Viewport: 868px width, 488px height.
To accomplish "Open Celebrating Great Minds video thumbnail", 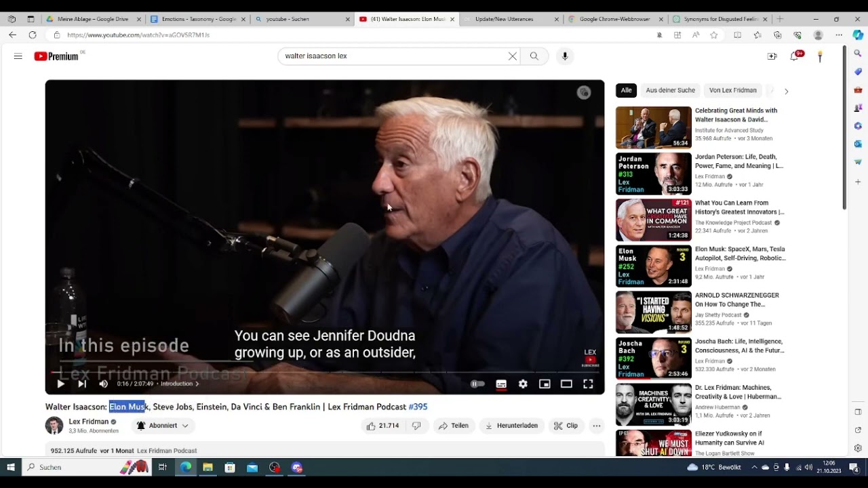I will point(654,127).
